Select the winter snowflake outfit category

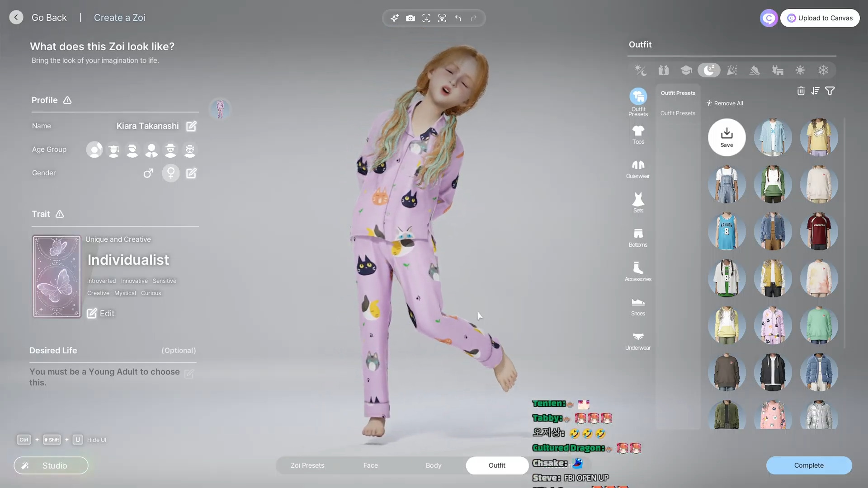pos(823,70)
